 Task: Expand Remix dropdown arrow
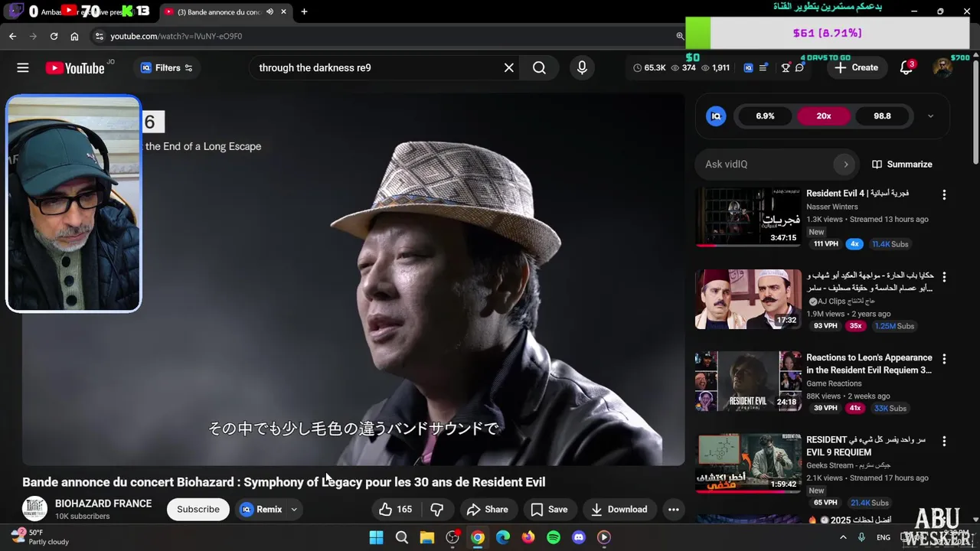pos(294,510)
